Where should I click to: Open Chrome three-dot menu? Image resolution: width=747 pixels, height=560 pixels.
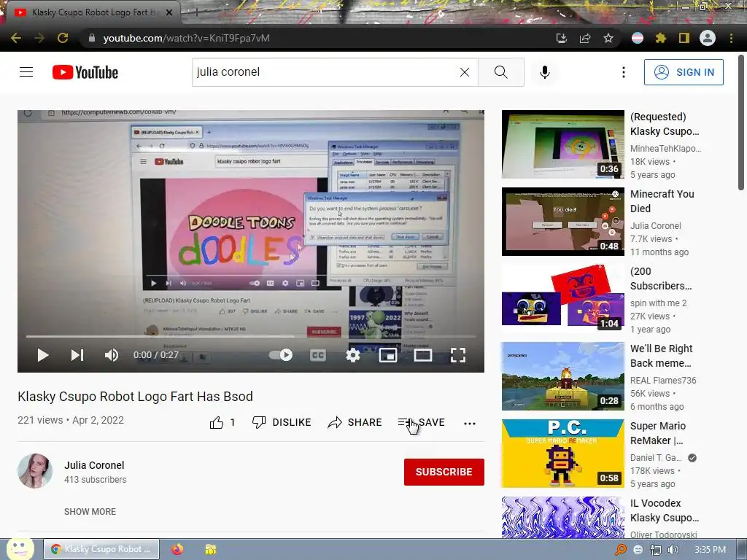(731, 38)
